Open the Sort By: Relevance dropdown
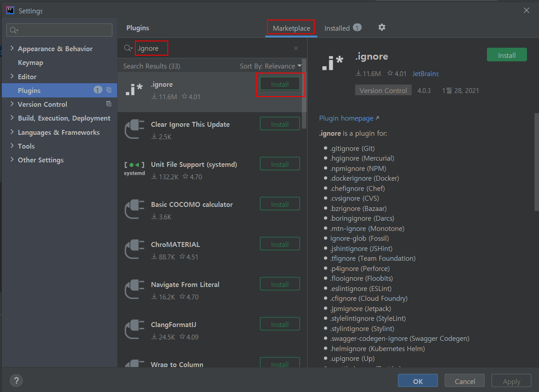The height and width of the screenshot is (392, 539). point(271,66)
